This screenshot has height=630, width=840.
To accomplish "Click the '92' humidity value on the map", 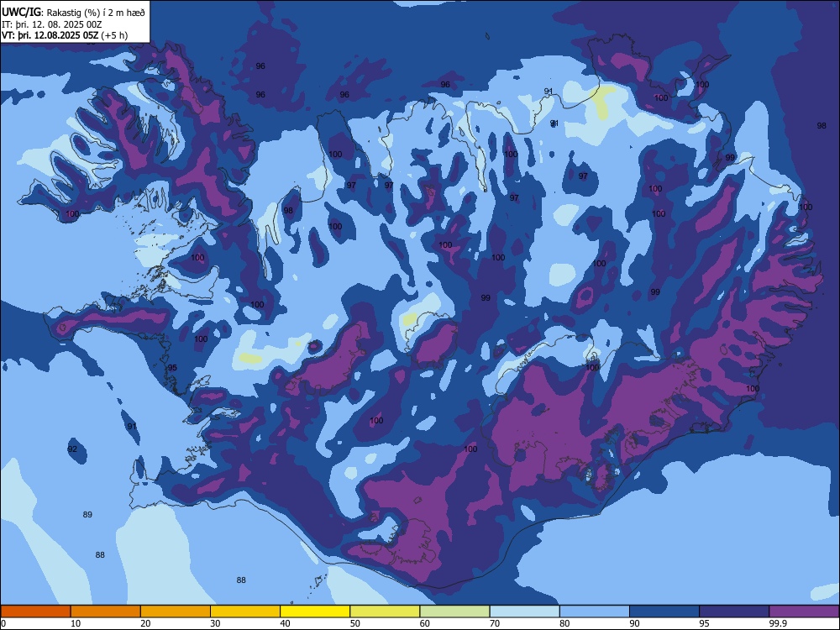I will pyautogui.click(x=72, y=449).
